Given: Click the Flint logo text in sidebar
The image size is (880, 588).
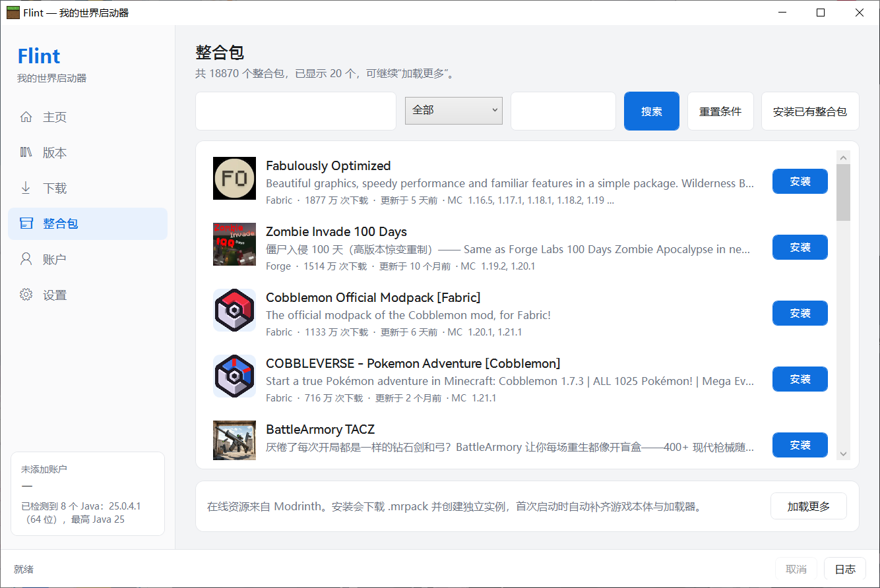Looking at the screenshot, I should tap(39, 56).
